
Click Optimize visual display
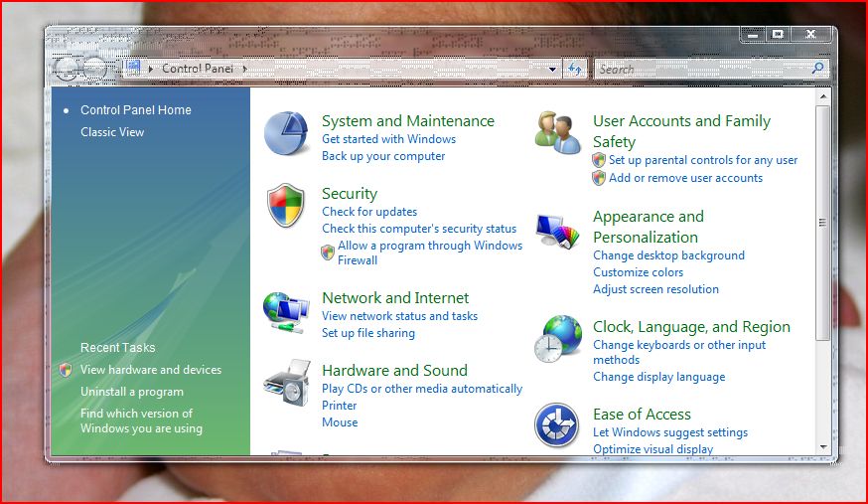[x=652, y=449]
